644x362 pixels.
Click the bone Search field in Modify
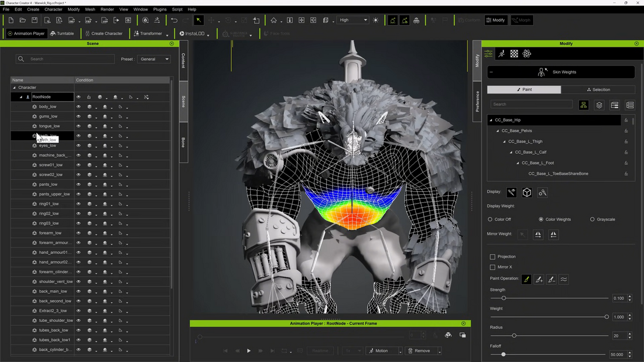click(x=532, y=104)
